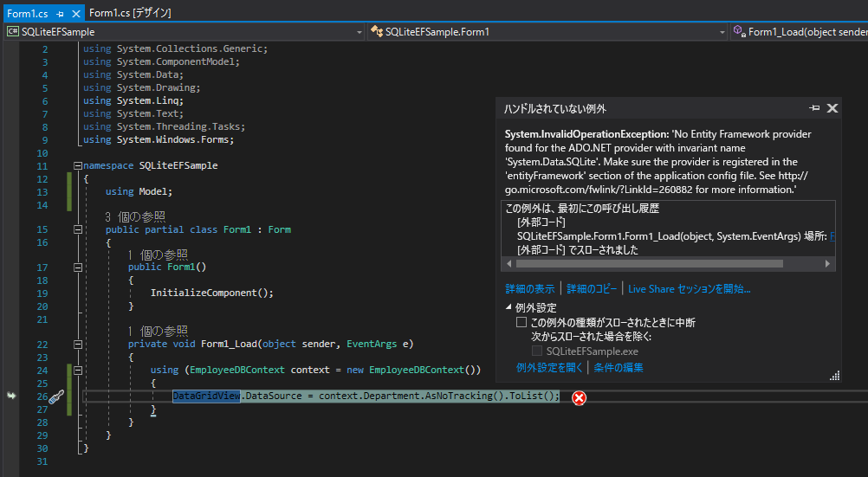
Task: Close the Form1.cs tab
Action: coord(76,14)
